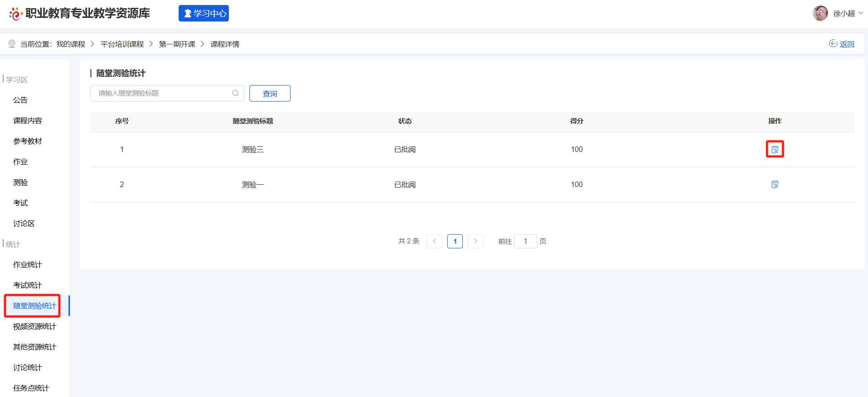The height and width of the screenshot is (397, 868).
Task: Select 作业统计 from the sidebar
Action: point(27,264)
